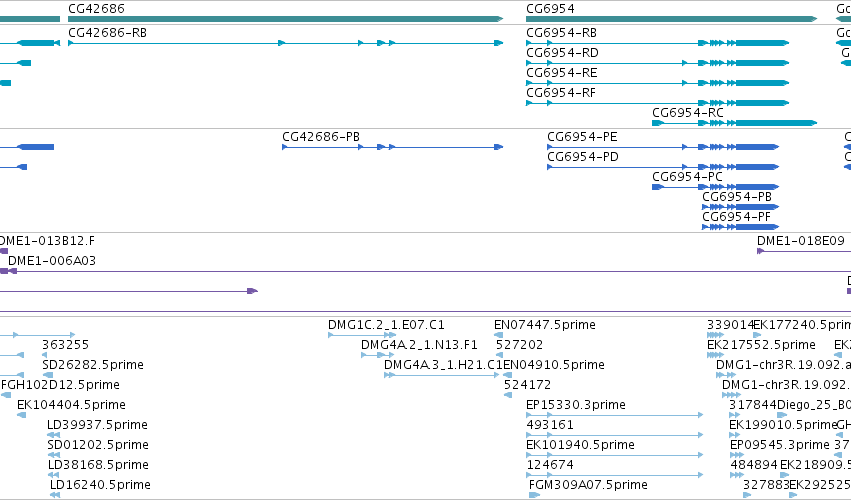This screenshot has height=500, width=851.
Task: Click the EP15330.3prime alignment line
Action: pos(614,415)
